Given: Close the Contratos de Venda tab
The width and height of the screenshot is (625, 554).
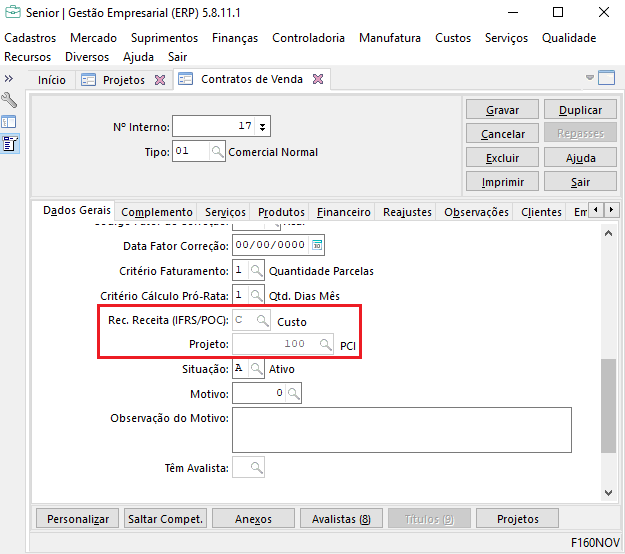Looking at the screenshot, I should (318, 79).
